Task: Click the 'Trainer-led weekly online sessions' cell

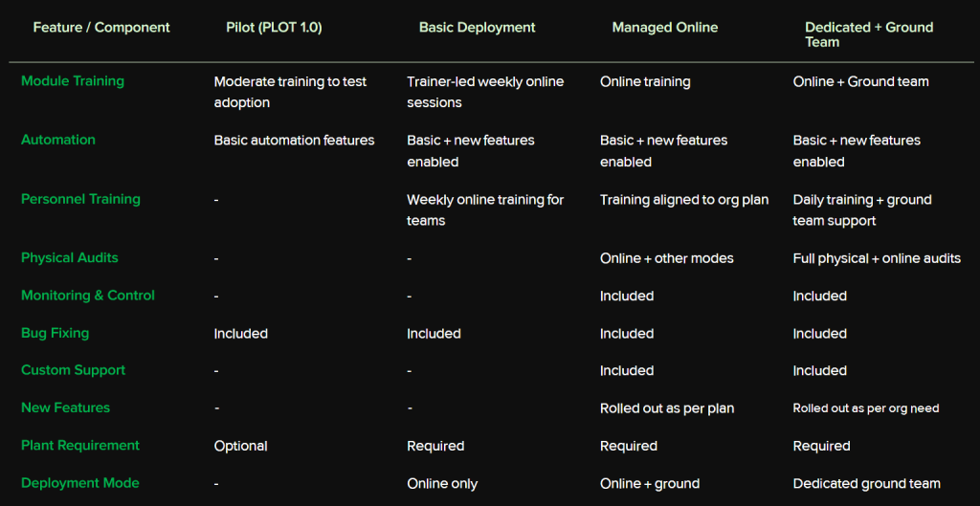Action: 485,92
